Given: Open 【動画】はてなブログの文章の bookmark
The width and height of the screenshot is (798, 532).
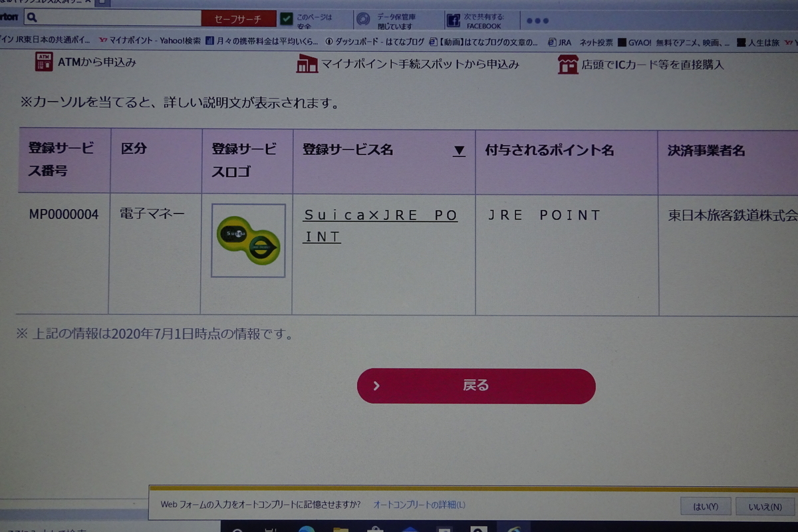Looking at the screenshot, I should click(483, 42).
